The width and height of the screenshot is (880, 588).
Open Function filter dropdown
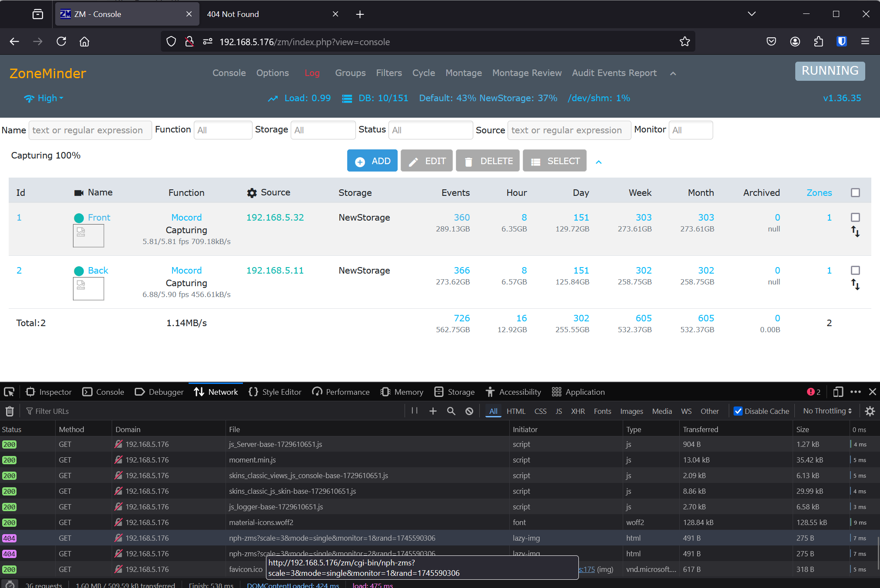tap(223, 130)
